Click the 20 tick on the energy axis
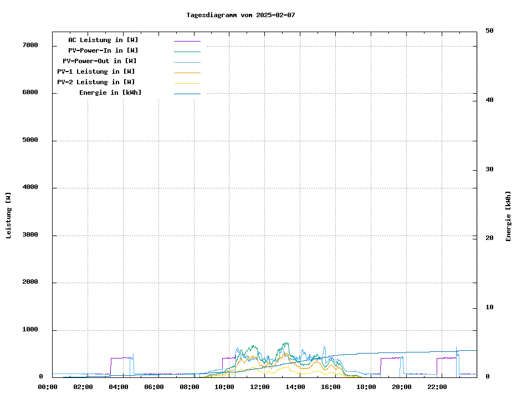The height and width of the screenshot is (399, 532). (x=489, y=238)
